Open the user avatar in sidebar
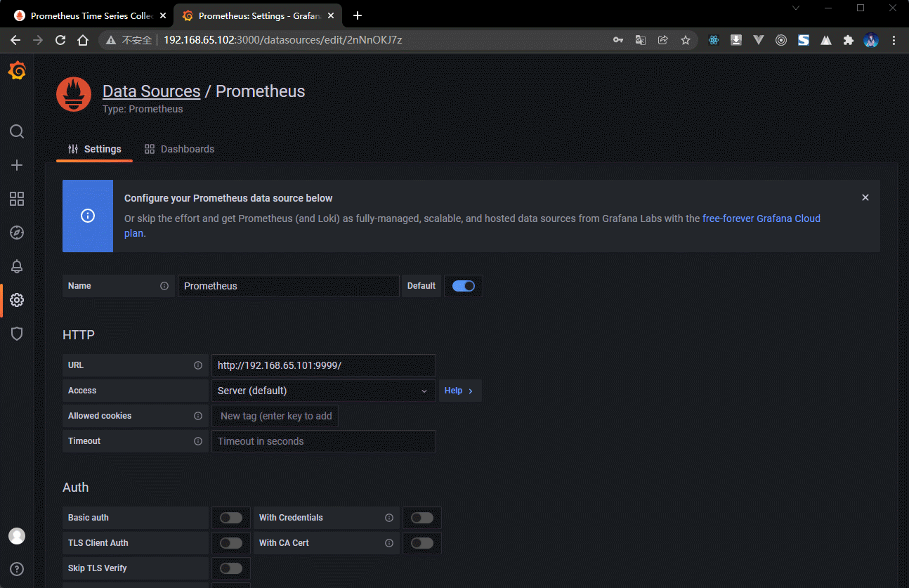 17,536
